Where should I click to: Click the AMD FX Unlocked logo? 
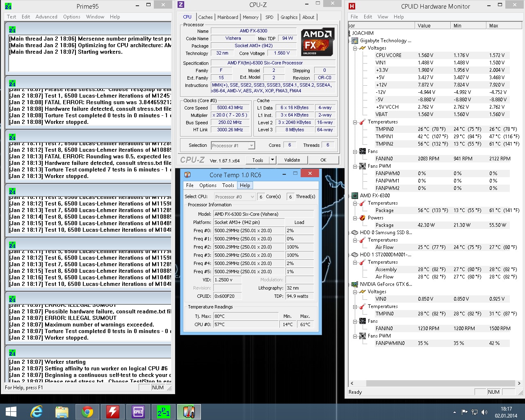pyautogui.click(x=318, y=42)
